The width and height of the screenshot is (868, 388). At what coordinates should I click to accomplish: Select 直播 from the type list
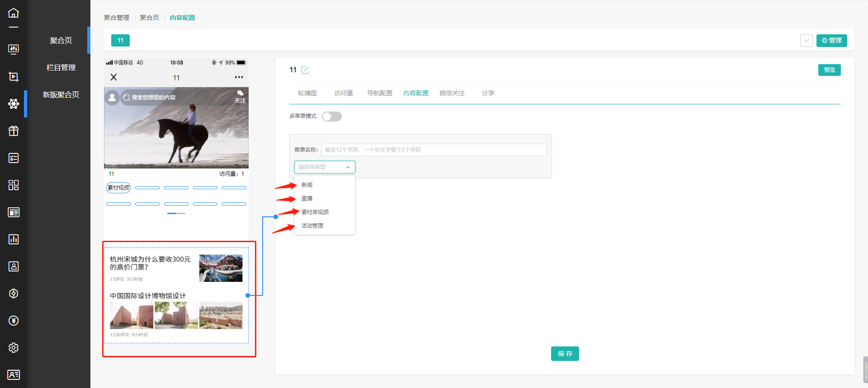(x=307, y=198)
